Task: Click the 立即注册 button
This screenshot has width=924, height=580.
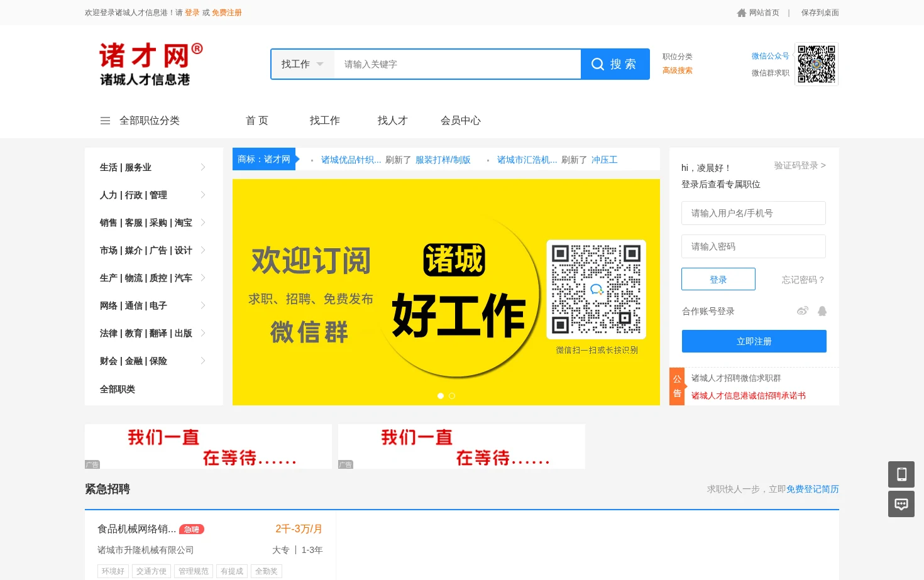Action: (x=754, y=341)
